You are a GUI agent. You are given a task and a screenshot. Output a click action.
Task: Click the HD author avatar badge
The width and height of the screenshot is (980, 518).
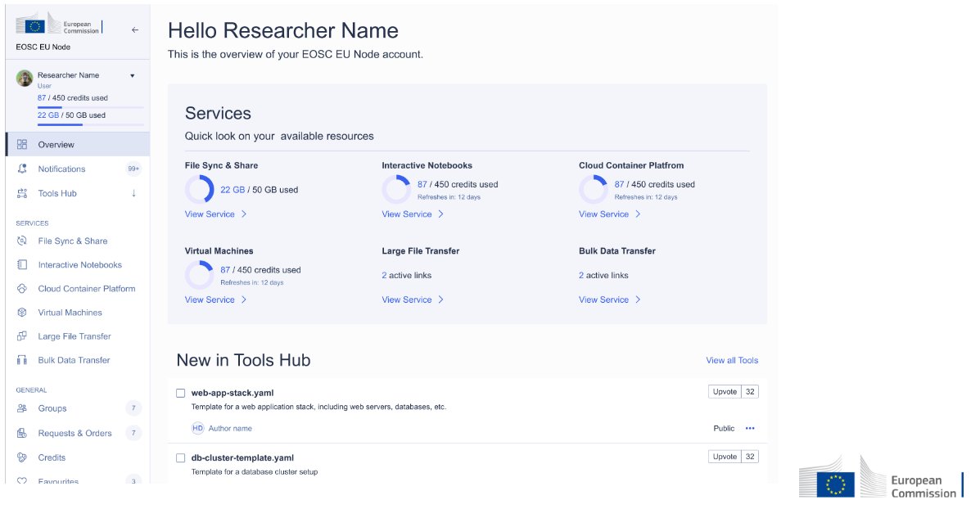197,428
